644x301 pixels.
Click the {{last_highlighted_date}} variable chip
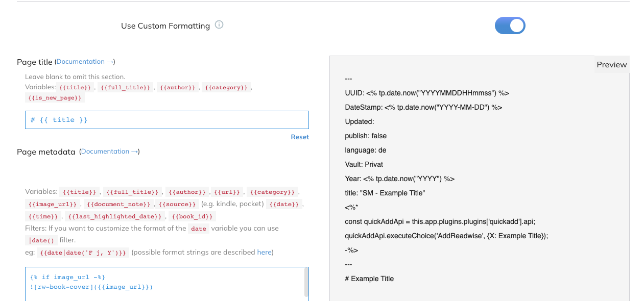[x=114, y=216]
